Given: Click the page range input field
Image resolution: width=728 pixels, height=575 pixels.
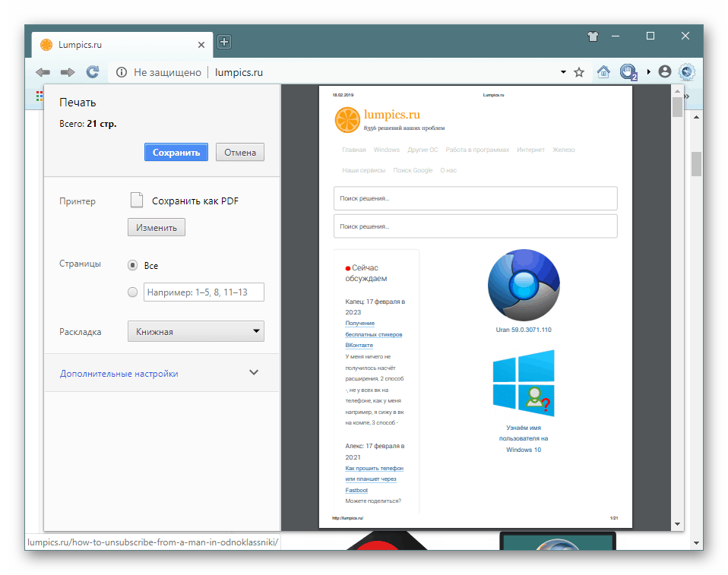Looking at the screenshot, I should pos(203,292).
